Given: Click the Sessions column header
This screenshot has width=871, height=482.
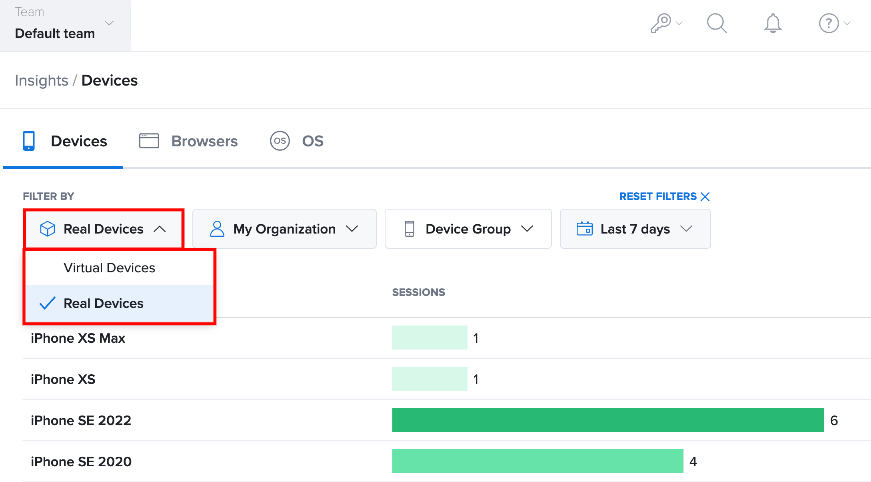Looking at the screenshot, I should 419,292.
